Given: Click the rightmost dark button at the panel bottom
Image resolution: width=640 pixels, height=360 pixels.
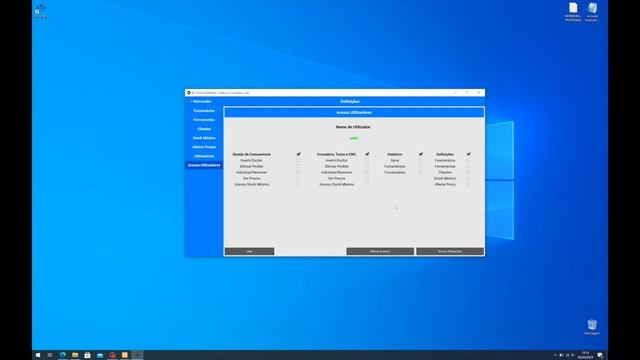Looking at the screenshot, I should (450, 251).
